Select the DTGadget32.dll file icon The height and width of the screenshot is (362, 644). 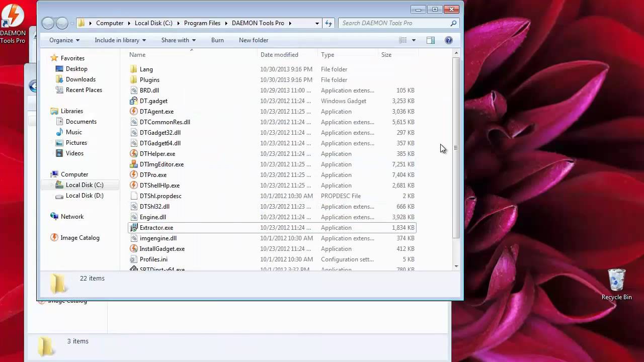click(133, 133)
